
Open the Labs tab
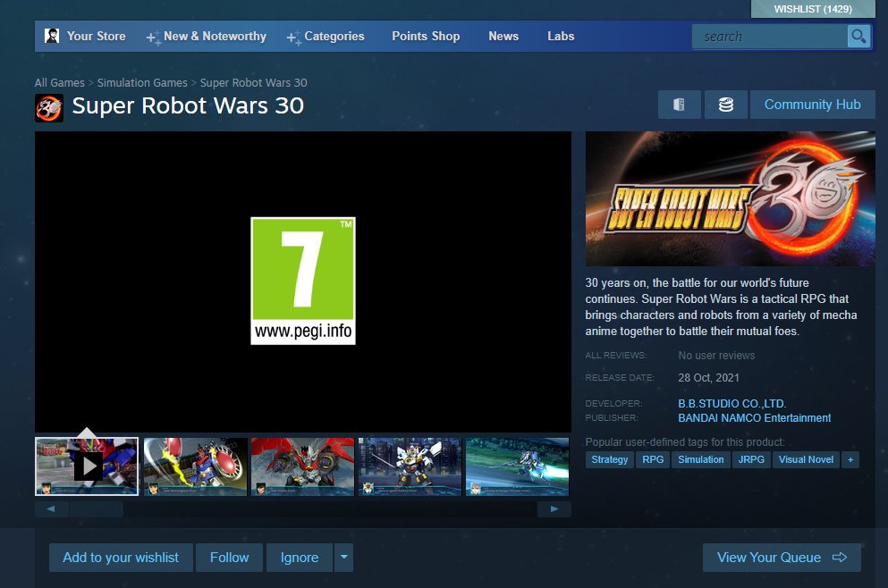561,37
